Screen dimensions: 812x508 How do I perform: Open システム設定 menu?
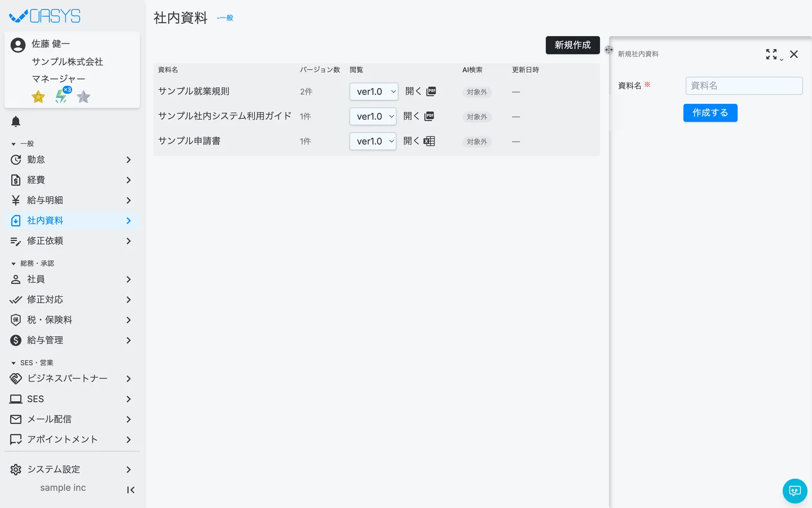[x=72, y=470]
